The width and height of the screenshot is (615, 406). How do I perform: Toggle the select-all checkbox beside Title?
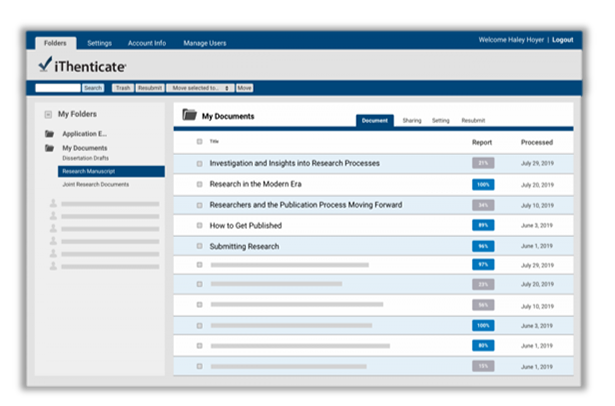pyautogui.click(x=200, y=141)
